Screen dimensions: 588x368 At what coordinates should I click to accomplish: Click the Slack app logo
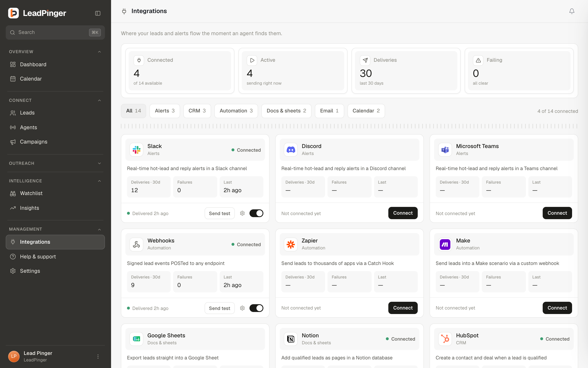click(x=137, y=150)
